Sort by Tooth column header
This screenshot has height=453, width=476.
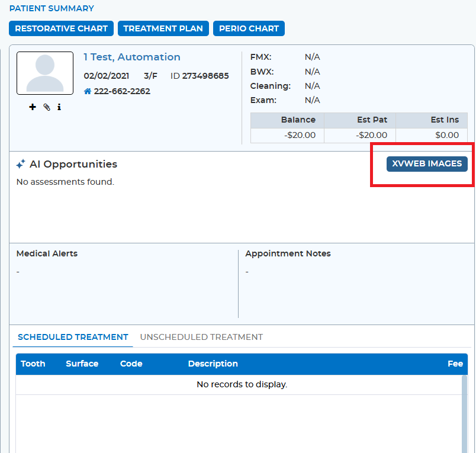click(x=33, y=364)
